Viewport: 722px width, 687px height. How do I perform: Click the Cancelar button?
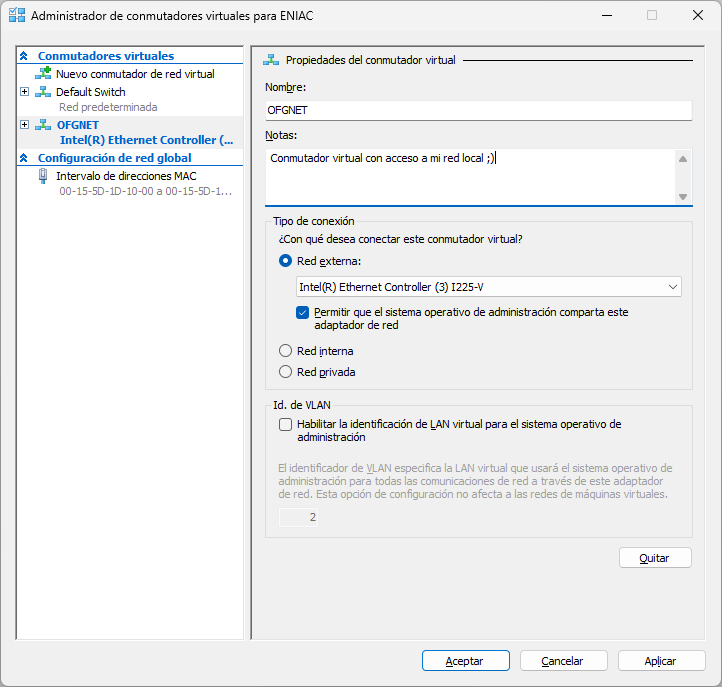pyautogui.click(x=564, y=661)
